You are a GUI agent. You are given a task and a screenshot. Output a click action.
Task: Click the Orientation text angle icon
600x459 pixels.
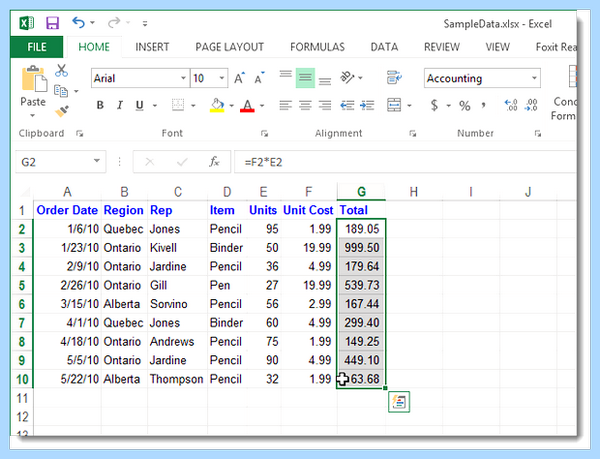pyautogui.click(x=347, y=78)
